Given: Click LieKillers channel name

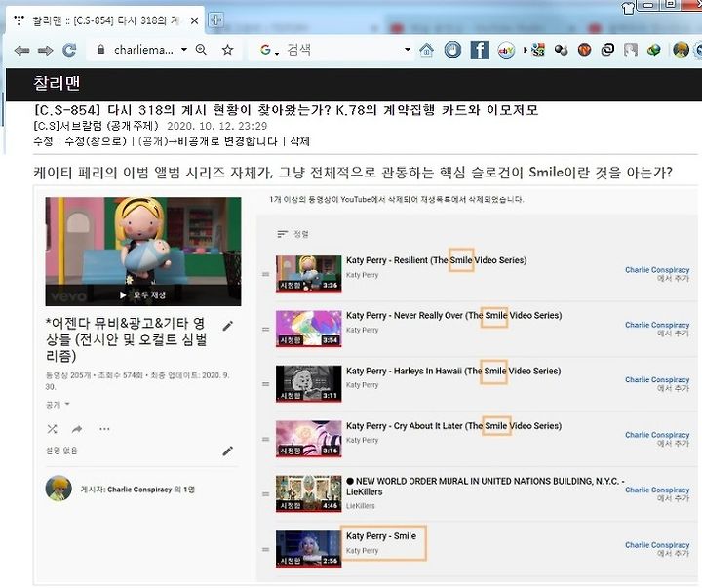Looking at the screenshot, I should [361, 506].
